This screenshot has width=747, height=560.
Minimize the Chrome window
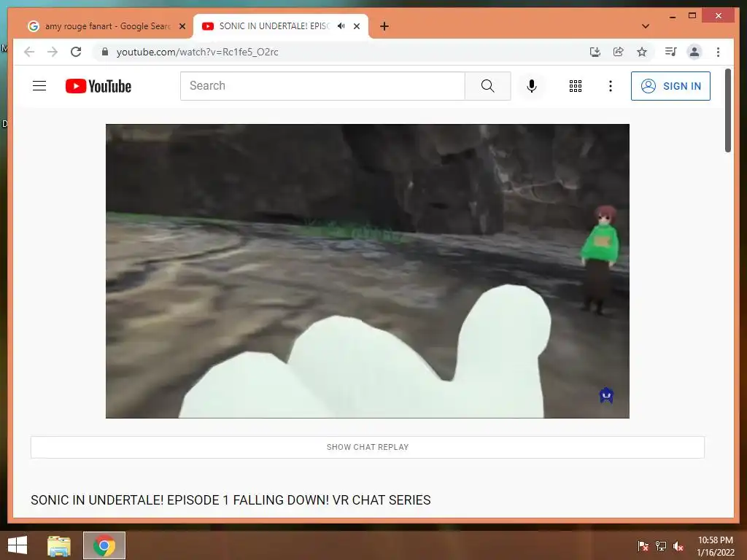672,16
